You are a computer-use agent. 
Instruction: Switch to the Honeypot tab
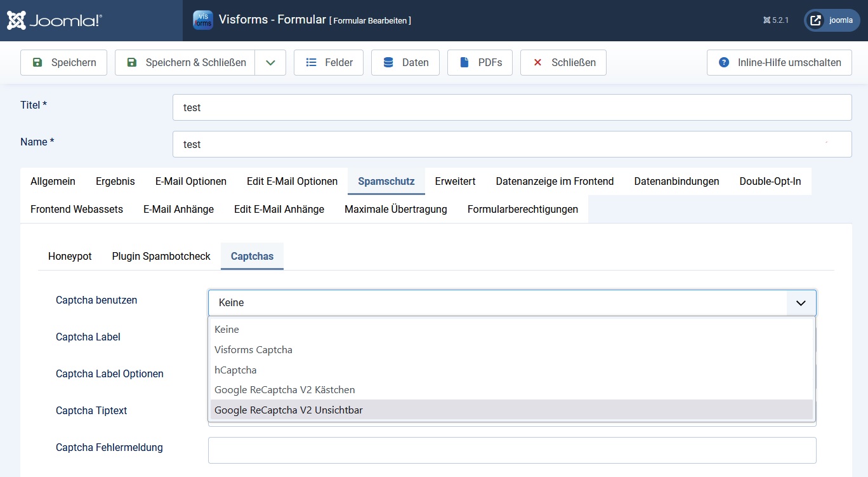pos(70,256)
